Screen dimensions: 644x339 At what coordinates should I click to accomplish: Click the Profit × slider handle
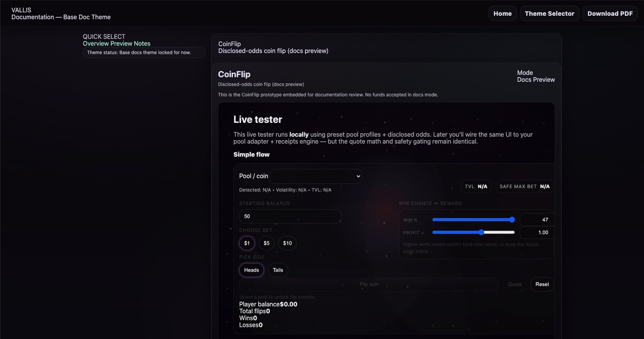[481, 233]
